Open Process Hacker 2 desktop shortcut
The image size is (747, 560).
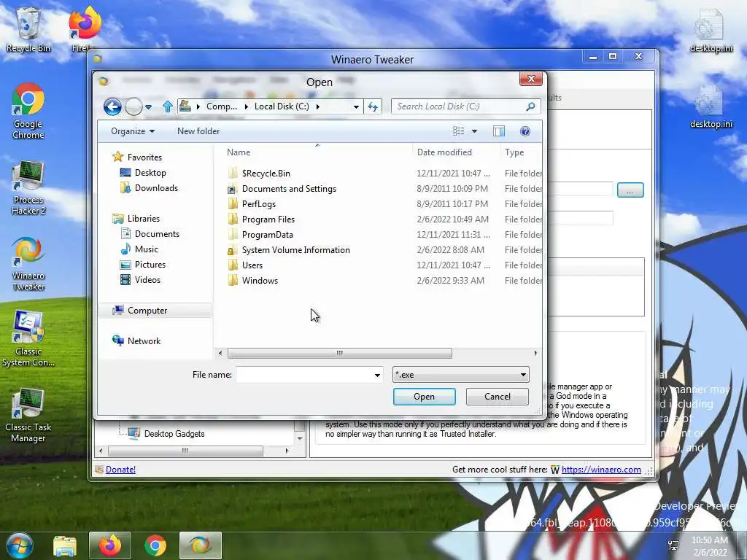(28, 187)
